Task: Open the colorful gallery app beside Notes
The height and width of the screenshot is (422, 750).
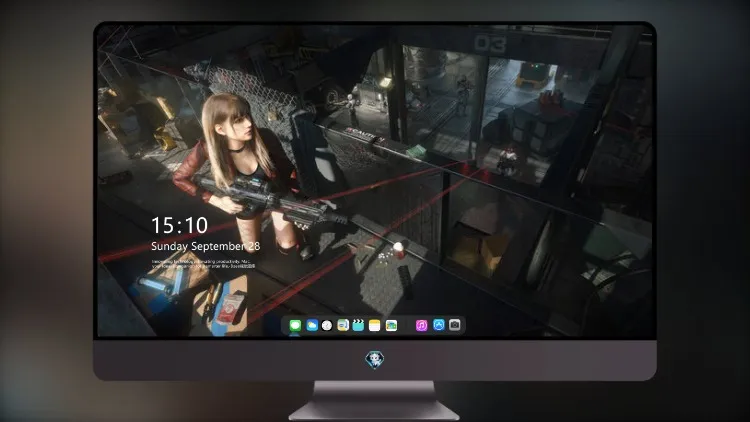Action: point(391,325)
